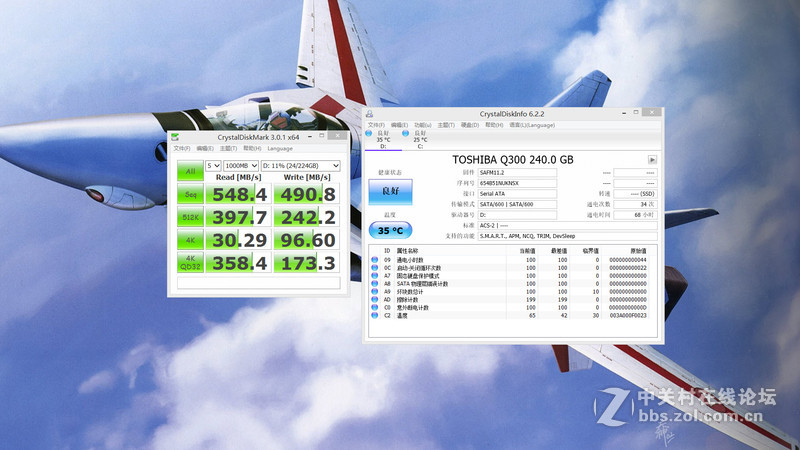The height and width of the screenshot is (450, 800).
Task: Click the features field S.M.A.R.T., APM, NCQ, TRIM, DevSleep
Action: 567,236
